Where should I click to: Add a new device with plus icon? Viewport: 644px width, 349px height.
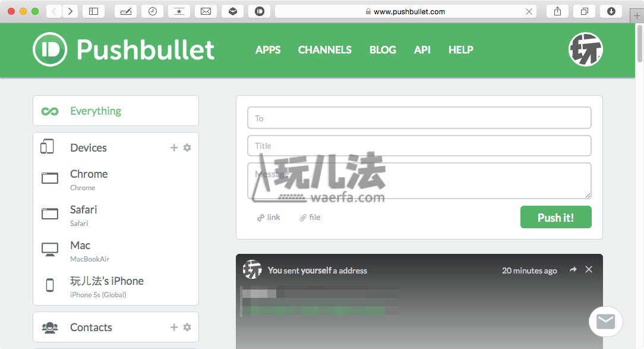[174, 147]
